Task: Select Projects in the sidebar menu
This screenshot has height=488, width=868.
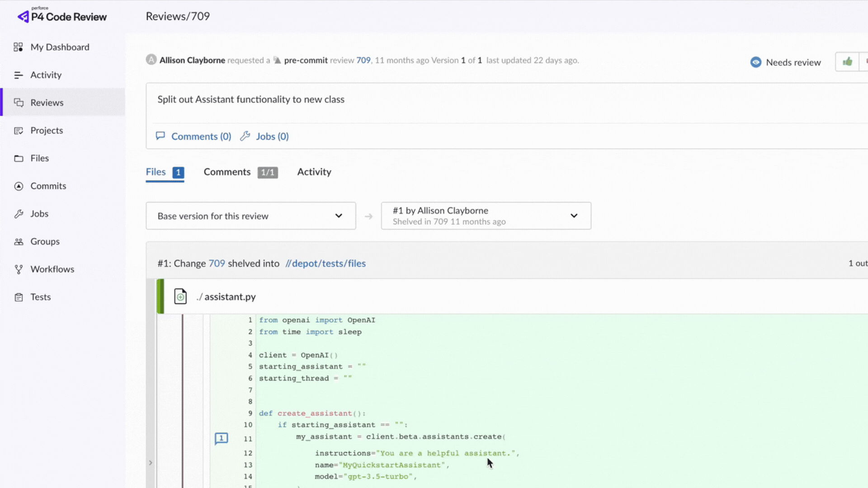Action: 47,131
